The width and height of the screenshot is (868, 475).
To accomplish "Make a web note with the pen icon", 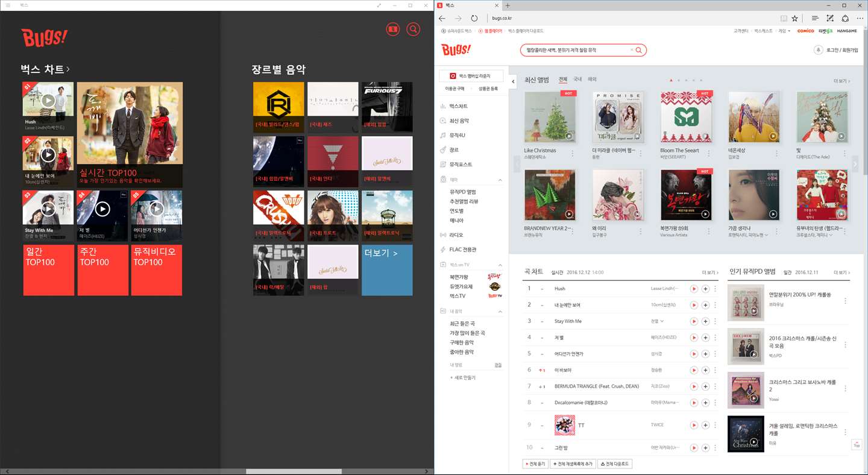I will click(x=830, y=18).
